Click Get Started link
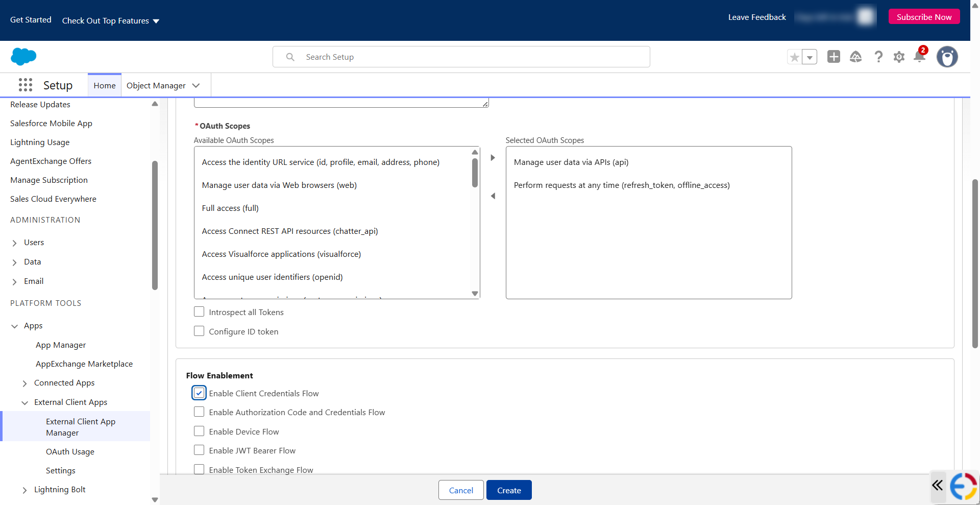This screenshot has height=505, width=980. (31, 20)
